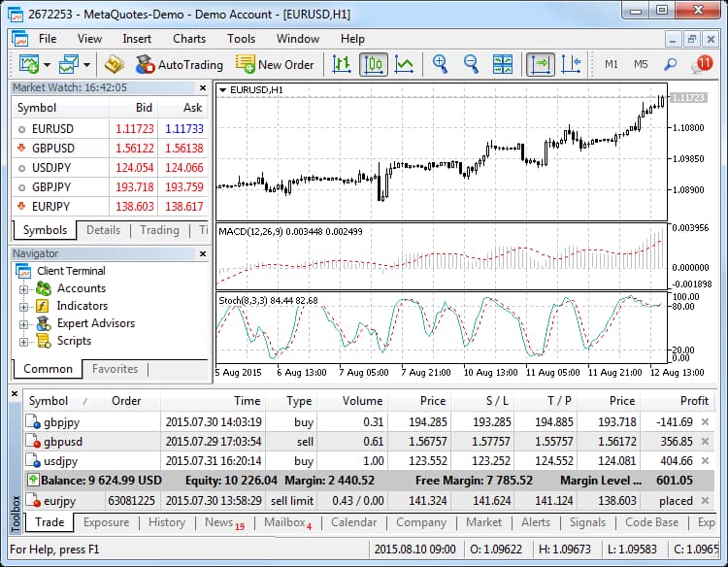Click the New Order button
Viewport: 728px width, 567px height.
point(275,65)
